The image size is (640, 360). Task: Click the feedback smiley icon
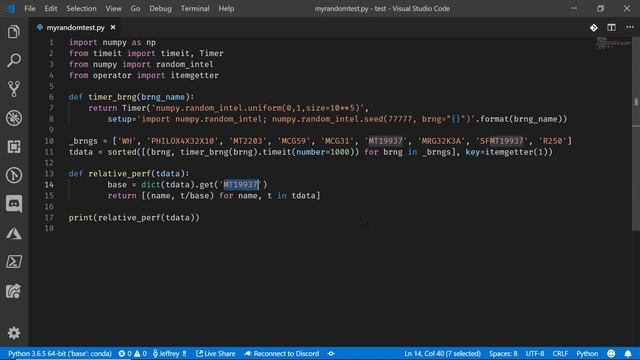[611, 353]
